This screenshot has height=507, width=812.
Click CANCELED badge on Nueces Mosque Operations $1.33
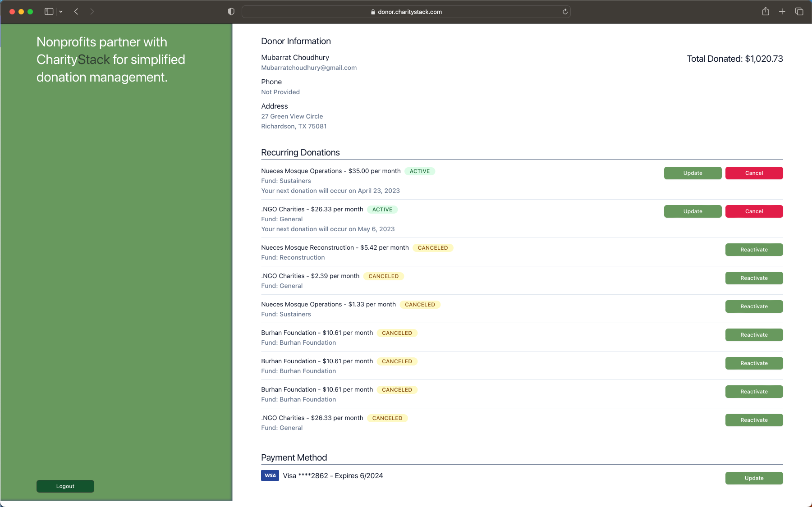coord(420,305)
